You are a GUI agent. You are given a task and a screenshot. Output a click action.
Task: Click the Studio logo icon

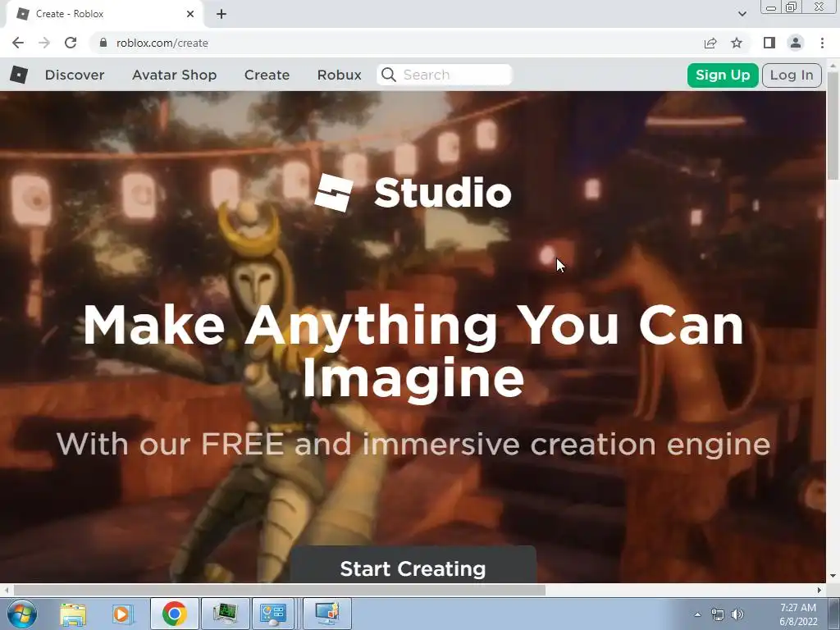click(x=334, y=192)
